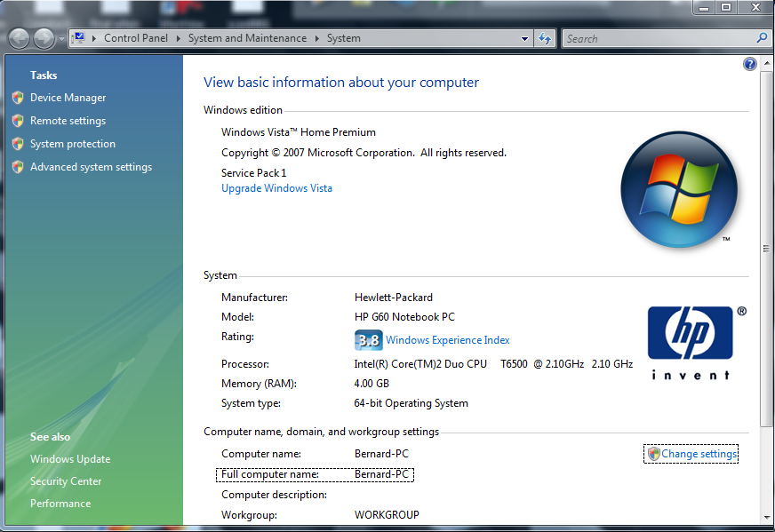This screenshot has width=775, height=532.
Task: Open Change settings for computer name
Action: [699, 454]
